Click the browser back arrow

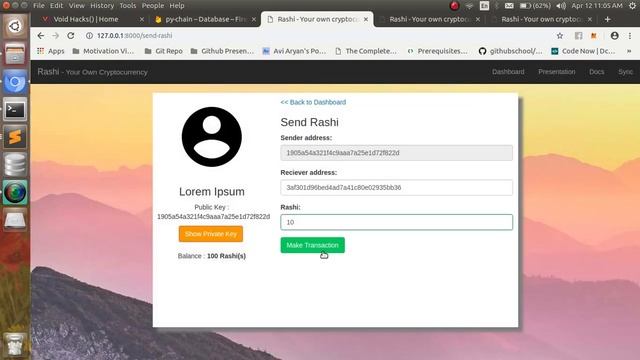pos(40,36)
